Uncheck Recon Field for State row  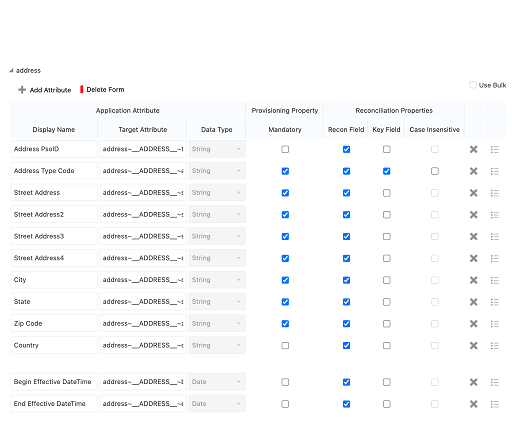coord(346,302)
